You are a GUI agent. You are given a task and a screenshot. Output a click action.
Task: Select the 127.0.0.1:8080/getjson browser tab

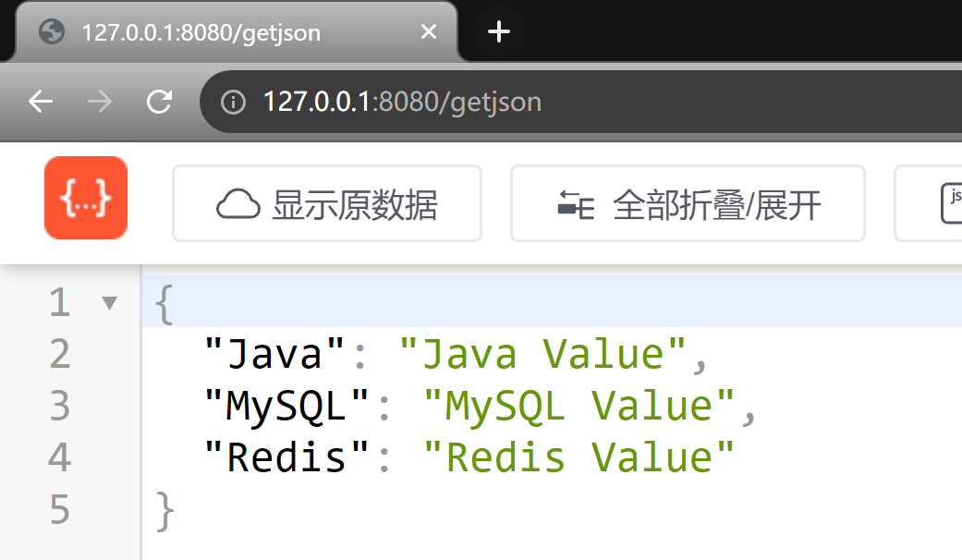[x=237, y=32]
